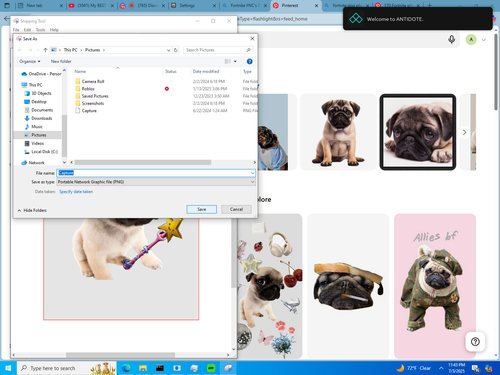The height and width of the screenshot is (375, 500).
Task: Select This PC in navigation pane
Action: click(x=32, y=85)
